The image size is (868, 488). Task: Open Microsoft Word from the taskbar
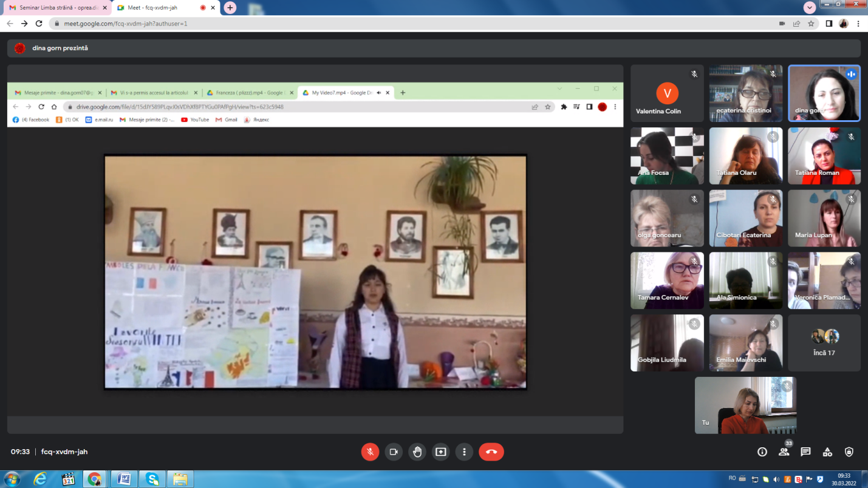point(124,479)
